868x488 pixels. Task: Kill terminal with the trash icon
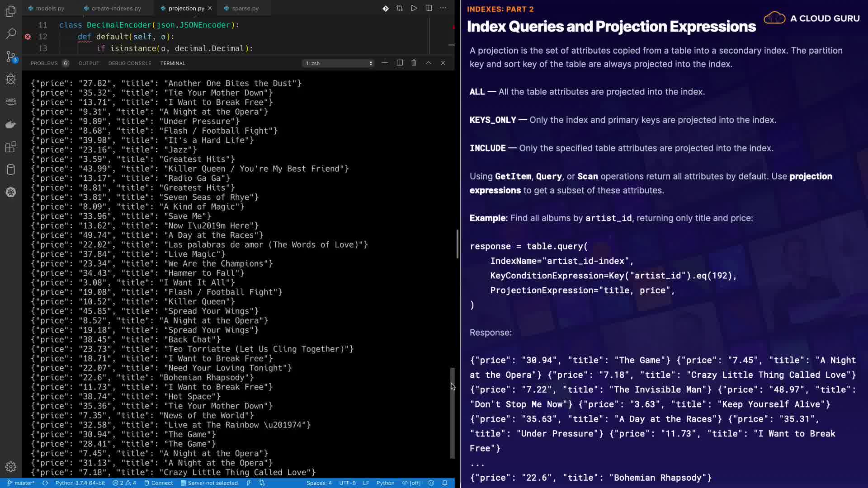click(414, 63)
